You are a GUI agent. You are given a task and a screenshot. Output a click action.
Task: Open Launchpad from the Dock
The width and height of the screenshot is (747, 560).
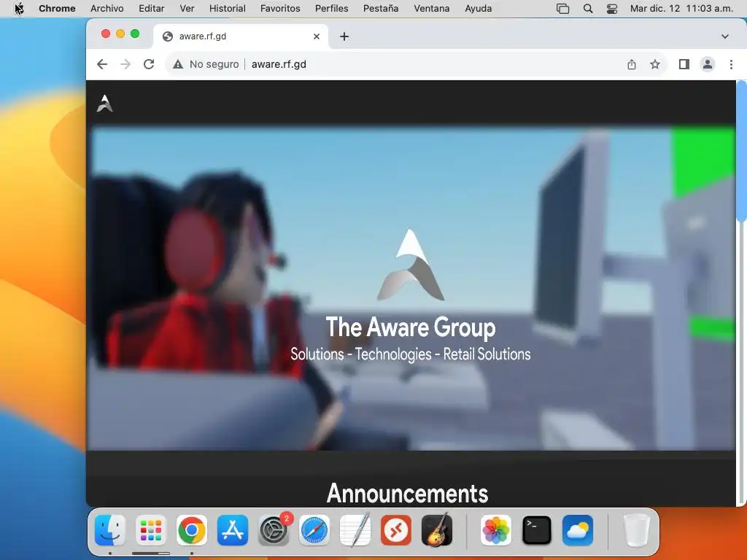(151, 530)
